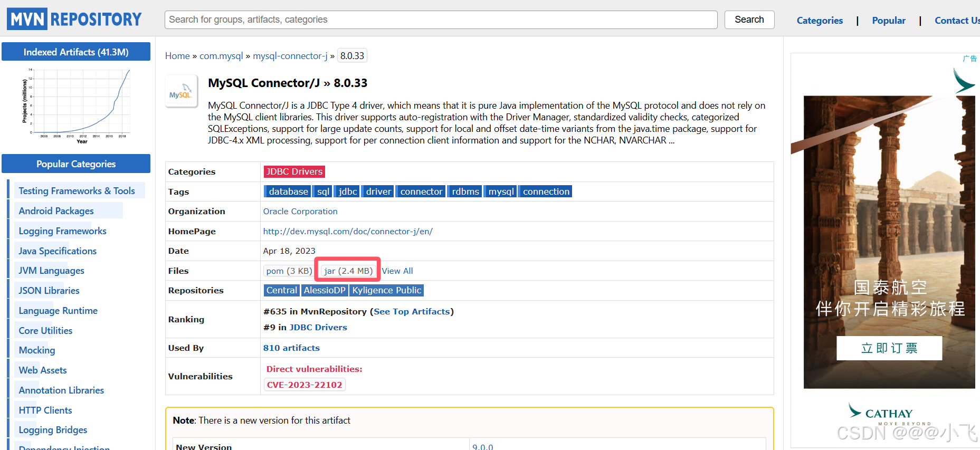Focus the artifact search input field
The height and width of the screenshot is (450, 980).
(x=441, y=20)
